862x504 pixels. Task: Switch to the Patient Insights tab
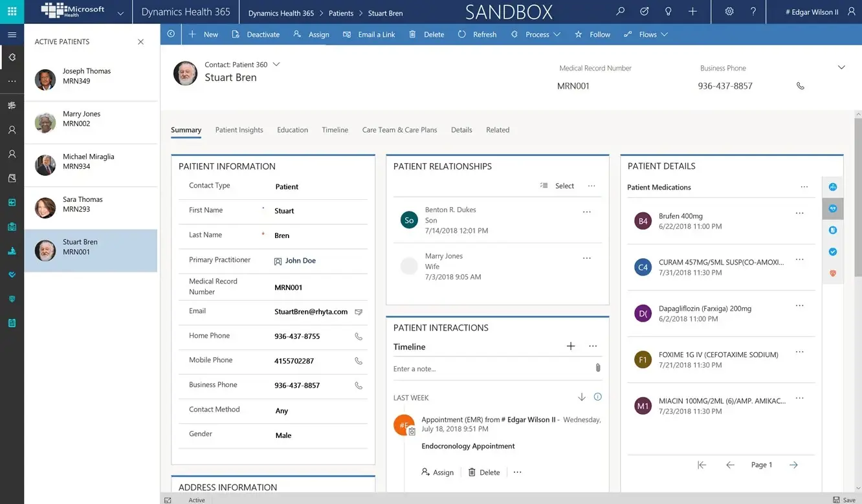pos(239,130)
